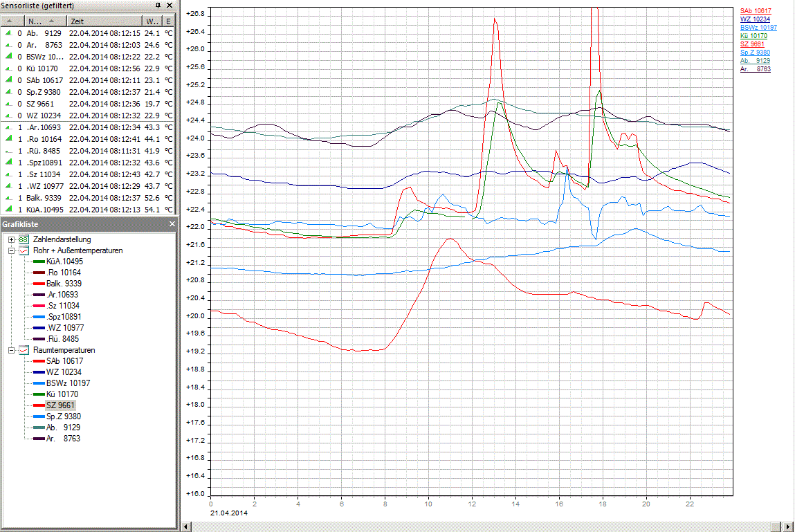Select .Rü. 8485 in the Grafikliste tree

(x=62, y=339)
